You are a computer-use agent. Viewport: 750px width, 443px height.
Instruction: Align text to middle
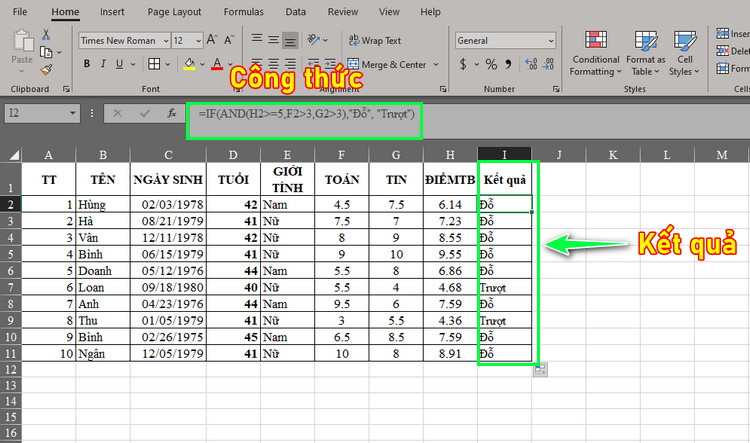(274, 39)
